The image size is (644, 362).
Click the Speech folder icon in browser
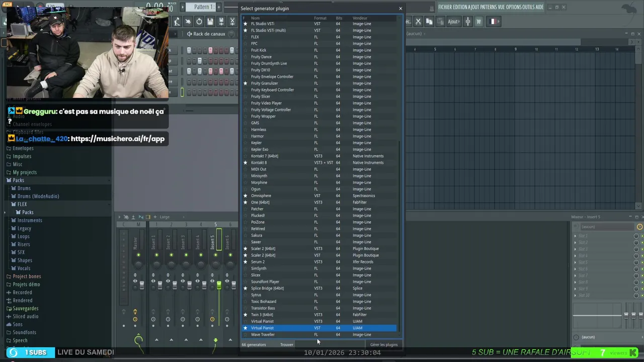[9, 340]
